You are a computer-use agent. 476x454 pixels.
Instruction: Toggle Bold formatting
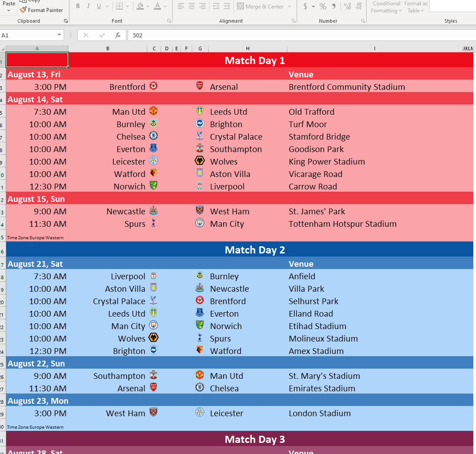point(78,6)
